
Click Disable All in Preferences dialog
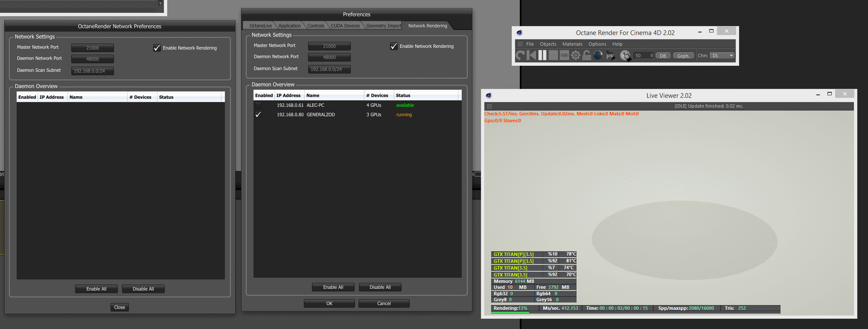click(380, 287)
